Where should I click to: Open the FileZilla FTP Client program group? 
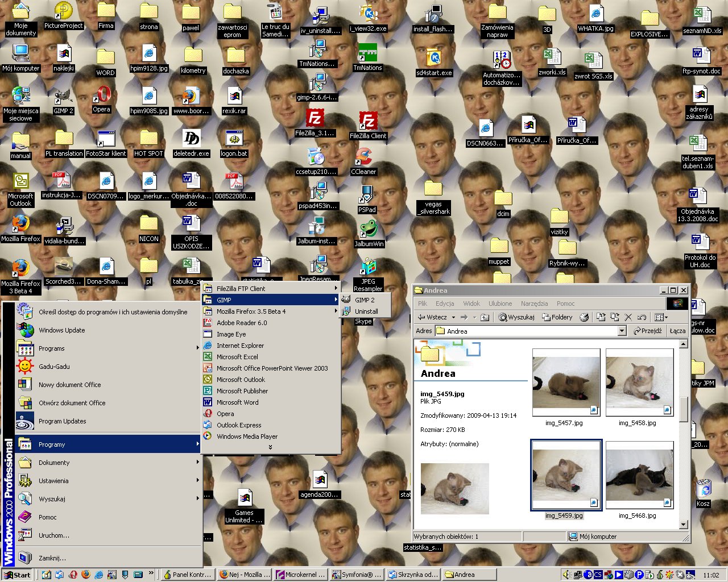pyautogui.click(x=271, y=288)
